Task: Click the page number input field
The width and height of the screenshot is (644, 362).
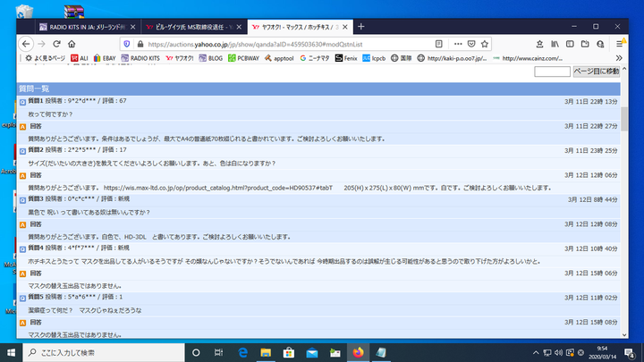Action: pos(552,72)
